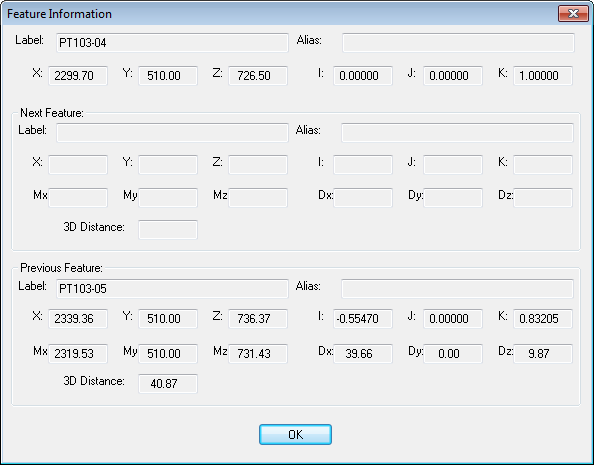The image size is (594, 465).
Task: Click the top Alias field
Action: coord(458,42)
